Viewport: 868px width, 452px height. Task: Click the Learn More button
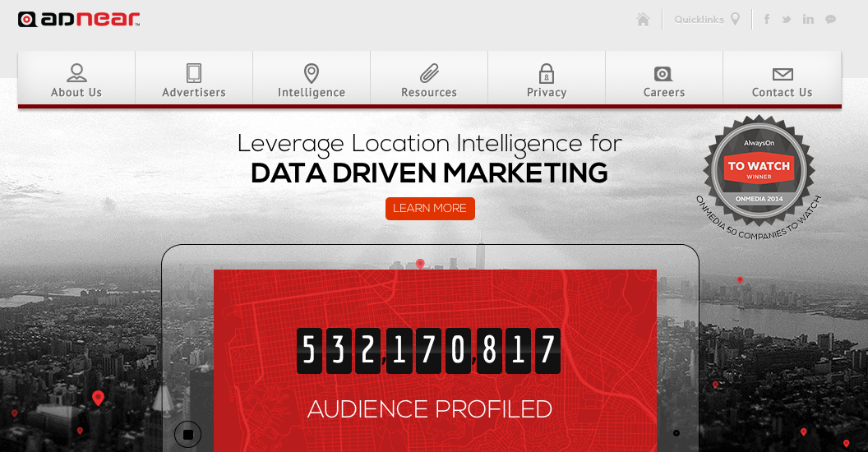(430, 209)
